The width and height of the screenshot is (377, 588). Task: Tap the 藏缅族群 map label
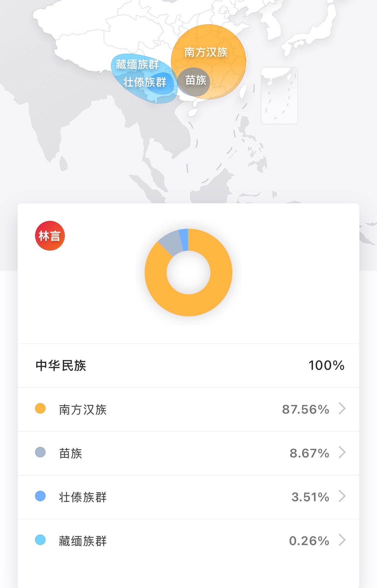(x=137, y=64)
